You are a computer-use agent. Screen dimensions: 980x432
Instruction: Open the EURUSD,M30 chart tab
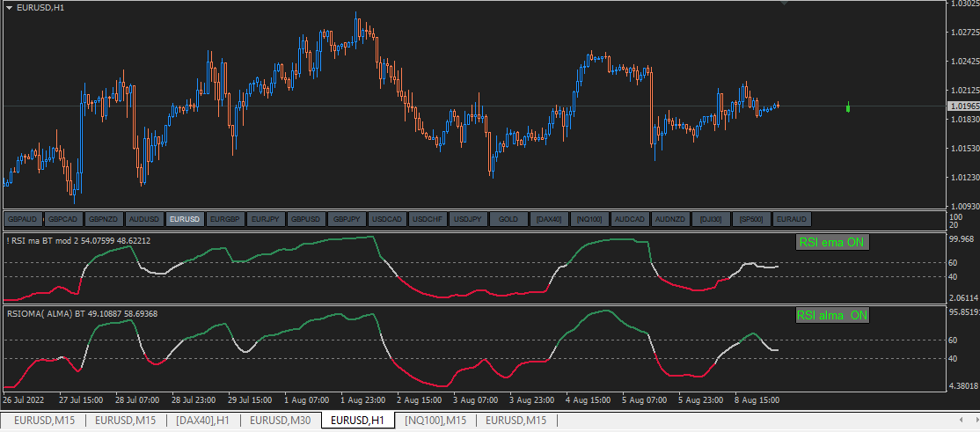tap(280, 420)
